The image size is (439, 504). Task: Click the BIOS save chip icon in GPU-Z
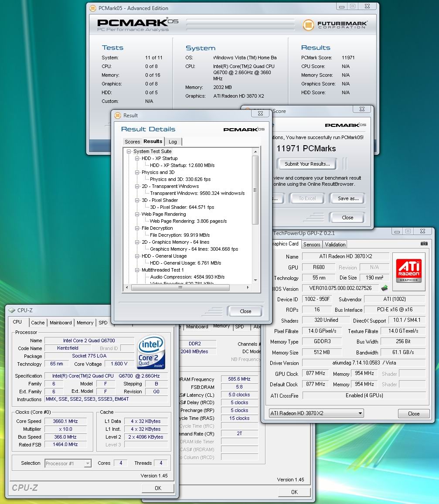(x=385, y=288)
